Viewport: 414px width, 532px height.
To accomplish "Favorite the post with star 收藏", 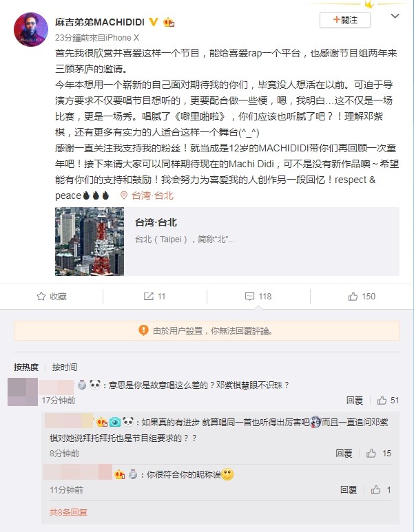I will point(52,296).
